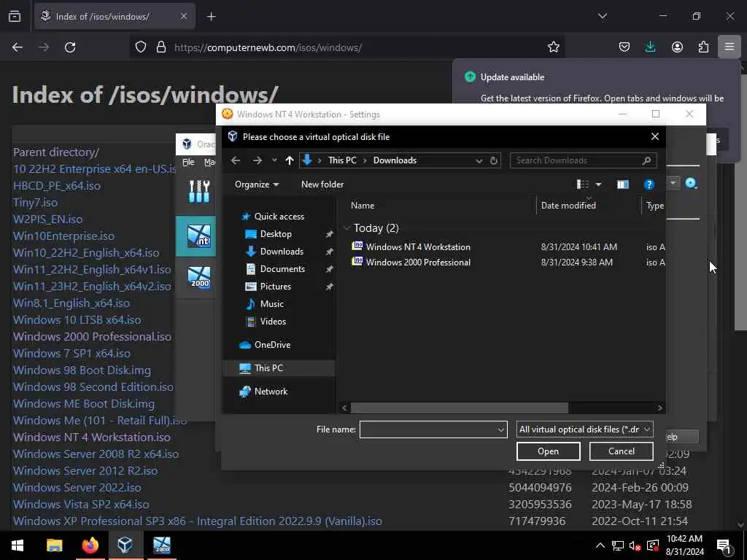Open File Explorer from taskbar
The width and height of the screenshot is (747, 560).
pos(54,545)
